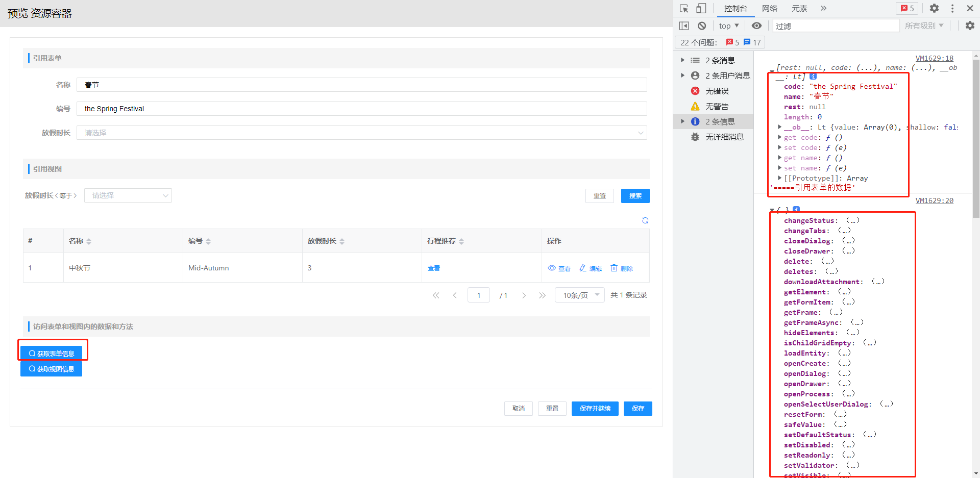The image size is (980, 478).
Task: Expand the 2 条用户消息 tree item
Action: 682,76
